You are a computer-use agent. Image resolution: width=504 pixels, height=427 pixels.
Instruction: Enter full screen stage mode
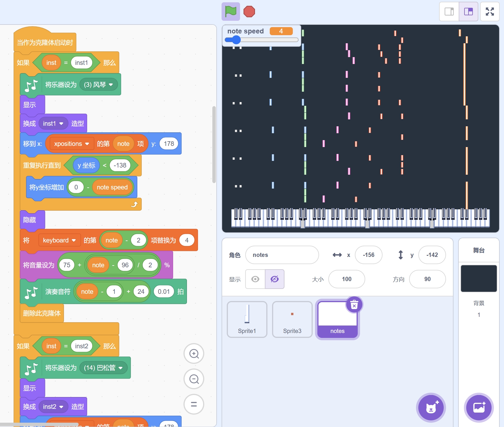(x=490, y=12)
